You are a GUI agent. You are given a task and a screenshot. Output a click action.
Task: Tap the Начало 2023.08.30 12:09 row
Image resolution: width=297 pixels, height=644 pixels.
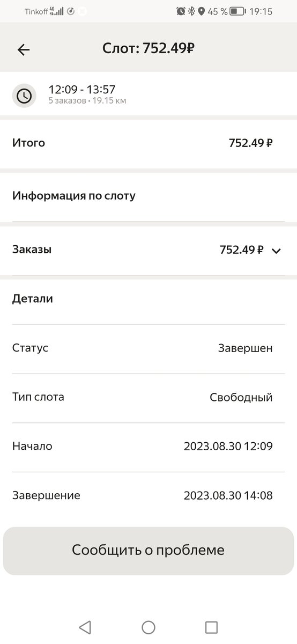148,447
